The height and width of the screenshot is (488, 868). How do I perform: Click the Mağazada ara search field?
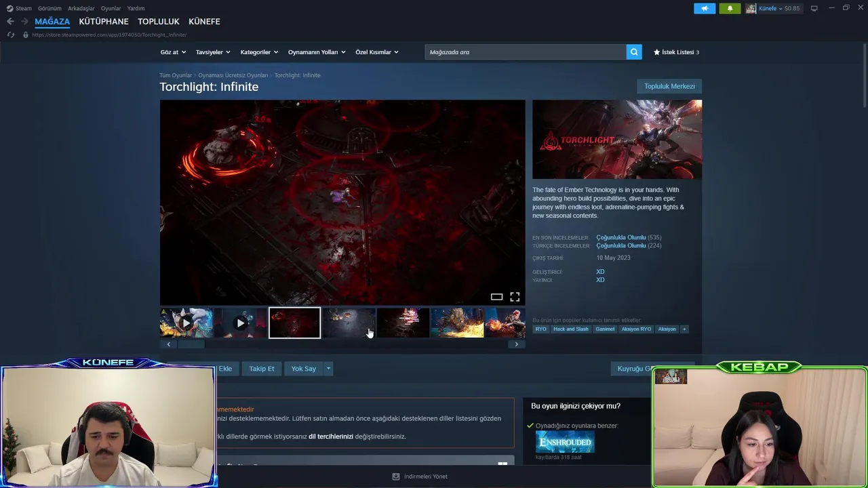tap(526, 52)
